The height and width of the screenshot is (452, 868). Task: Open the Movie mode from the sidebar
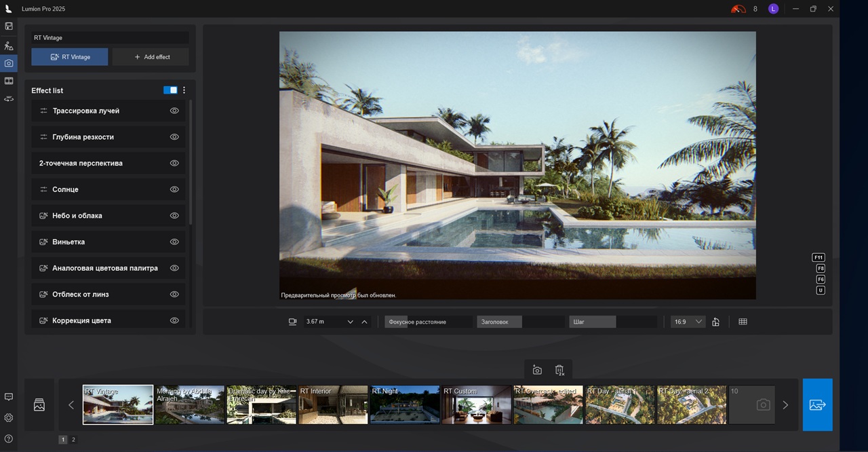9,81
